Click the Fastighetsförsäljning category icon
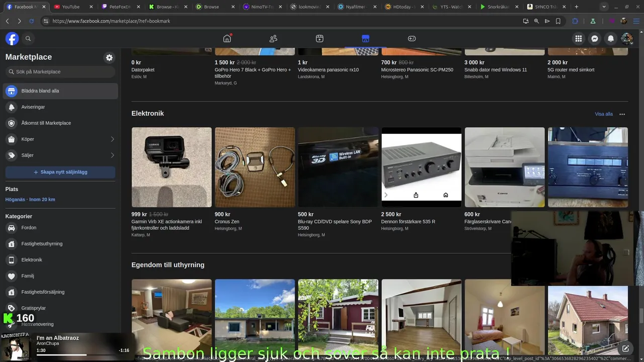The height and width of the screenshot is (362, 644). pos(12,292)
